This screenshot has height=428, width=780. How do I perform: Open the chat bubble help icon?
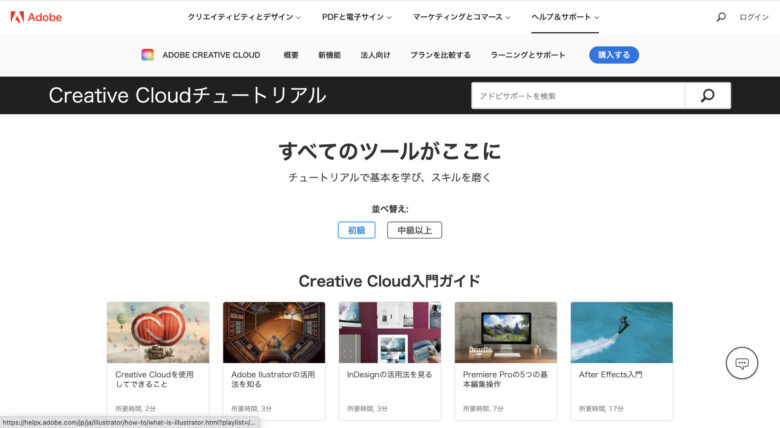pos(742,363)
